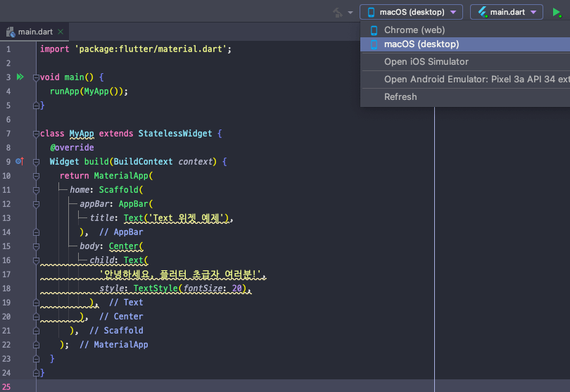Viewport: 570px width, 392px height.
Task: Collapse the Center fold on line 15
Action: pos(36,246)
